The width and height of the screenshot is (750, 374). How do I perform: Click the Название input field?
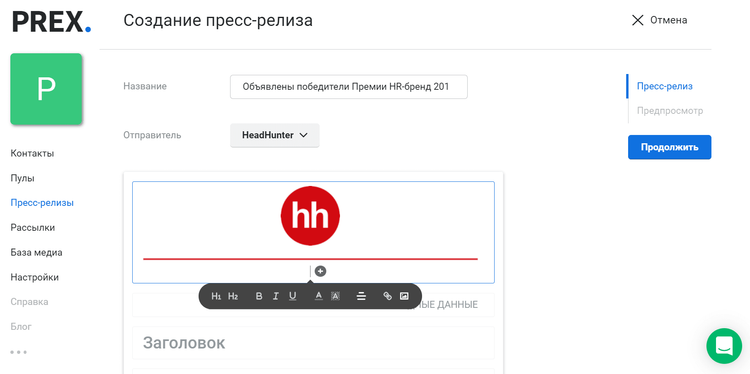(x=349, y=87)
